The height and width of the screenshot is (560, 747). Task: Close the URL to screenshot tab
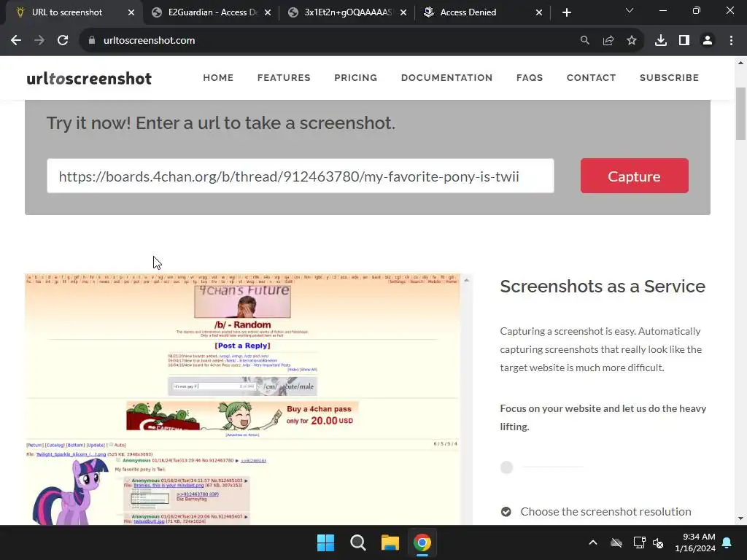(x=131, y=13)
